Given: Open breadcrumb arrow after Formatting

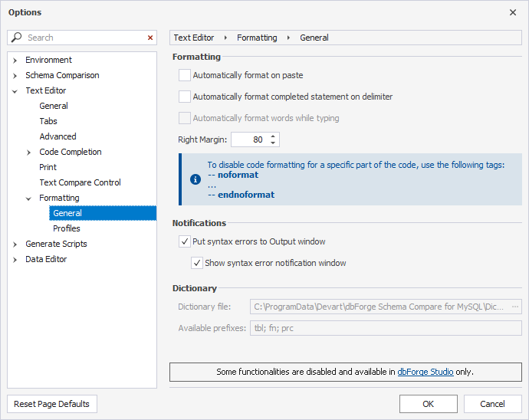Looking at the screenshot, I should click(x=288, y=38).
